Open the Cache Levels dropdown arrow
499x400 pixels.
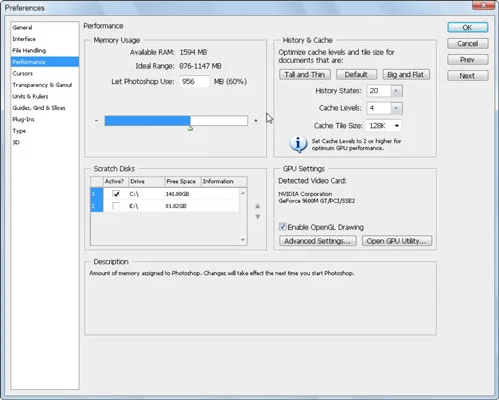coord(396,108)
